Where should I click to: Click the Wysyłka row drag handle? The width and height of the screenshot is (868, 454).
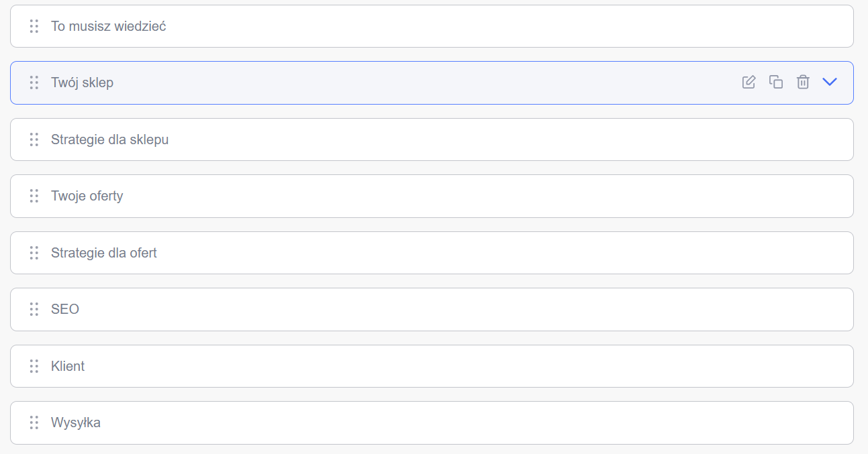click(34, 422)
